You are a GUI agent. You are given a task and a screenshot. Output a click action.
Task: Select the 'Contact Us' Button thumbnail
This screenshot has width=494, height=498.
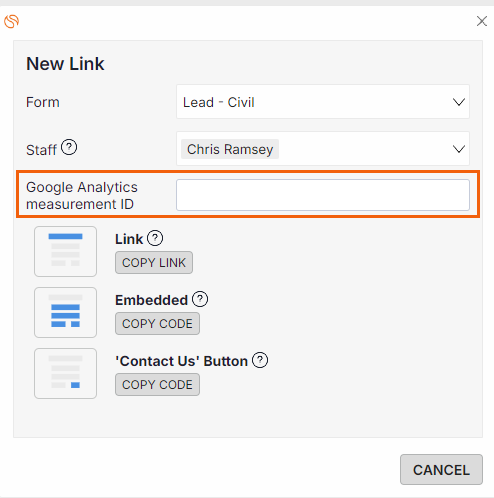tap(65, 373)
